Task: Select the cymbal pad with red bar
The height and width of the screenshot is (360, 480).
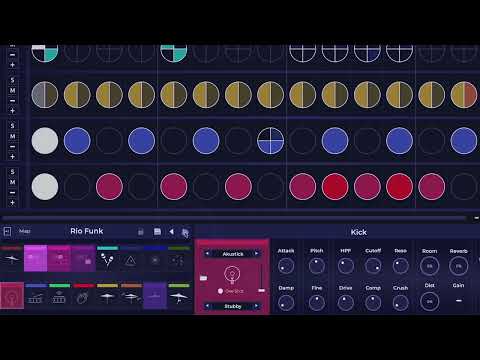Action: [x=12, y=259]
